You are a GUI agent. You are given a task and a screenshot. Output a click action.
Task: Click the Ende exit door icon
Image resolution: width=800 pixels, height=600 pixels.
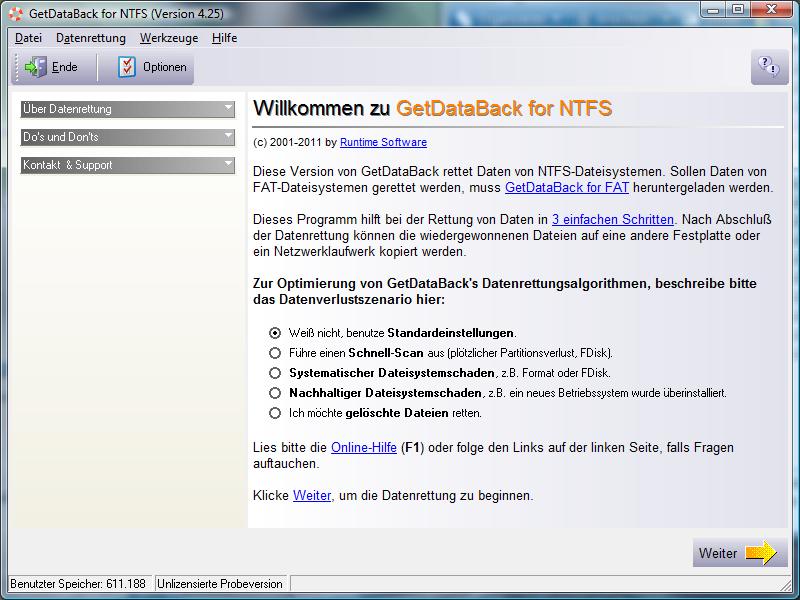[36, 67]
